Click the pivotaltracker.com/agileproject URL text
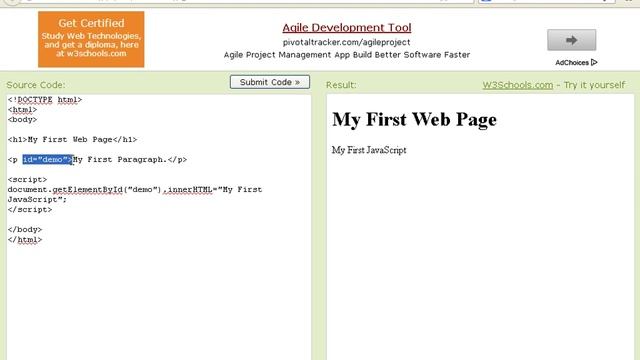 [347, 42]
